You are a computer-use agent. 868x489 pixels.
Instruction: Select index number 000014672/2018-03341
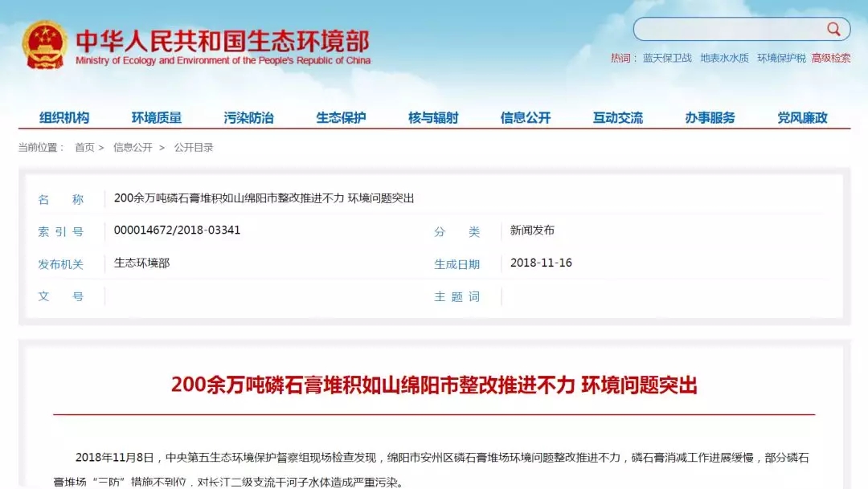click(177, 230)
